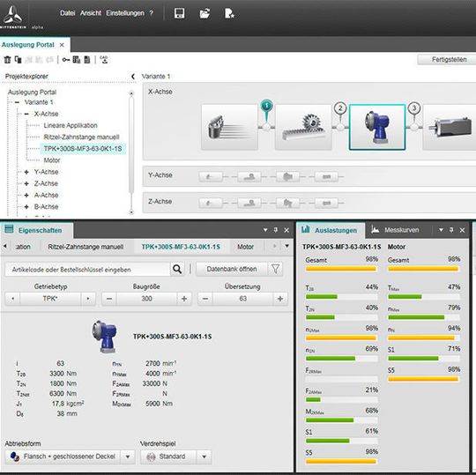
Task: Pin the Auslastungen panel
Action: tap(451, 230)
